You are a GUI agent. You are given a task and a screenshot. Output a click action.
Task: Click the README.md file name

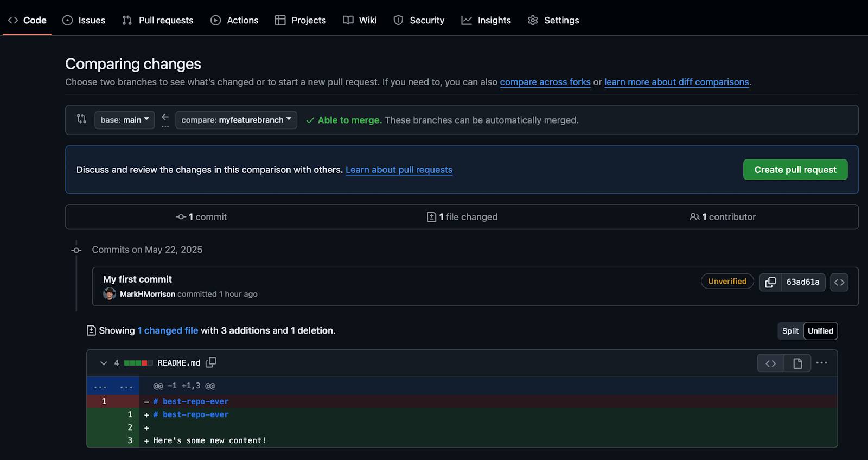[178, 363]
